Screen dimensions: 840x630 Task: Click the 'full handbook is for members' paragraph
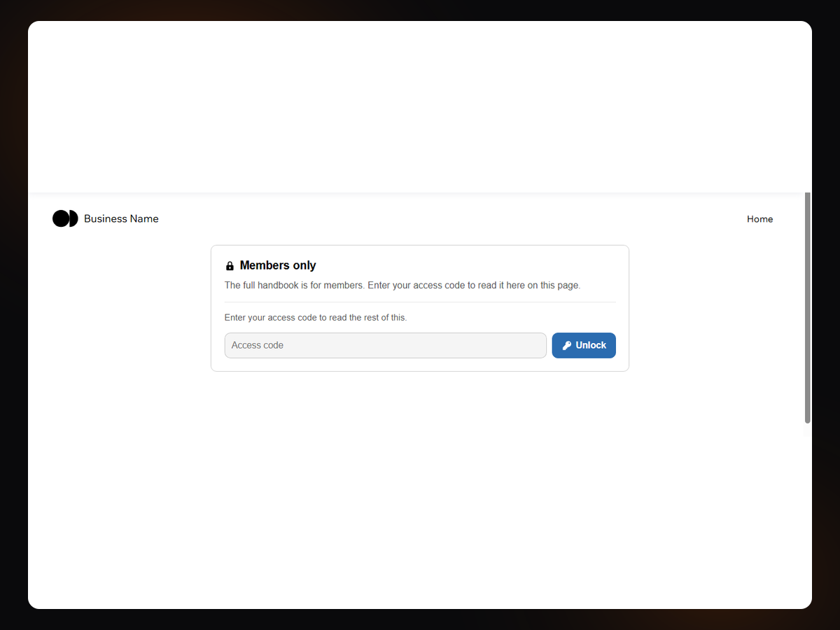pyautogui.click(x=402, y=286)
